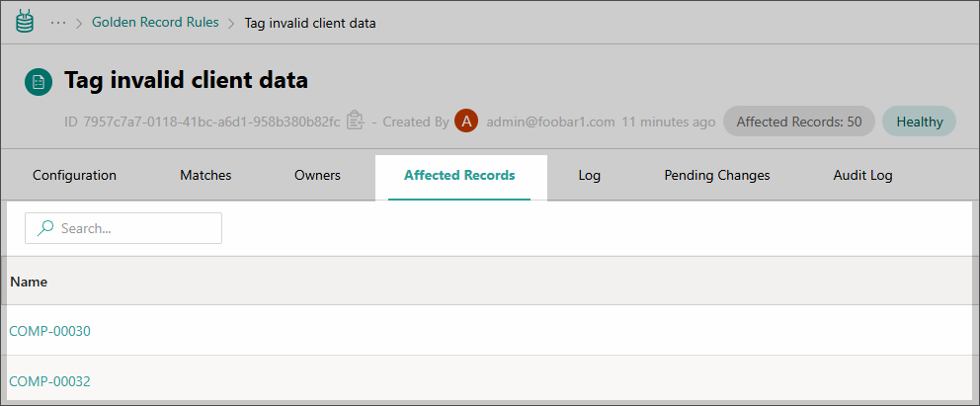This screenshot has width=980, height=406.
Task: Open the Audit Log tab
Action: [862, 176]
